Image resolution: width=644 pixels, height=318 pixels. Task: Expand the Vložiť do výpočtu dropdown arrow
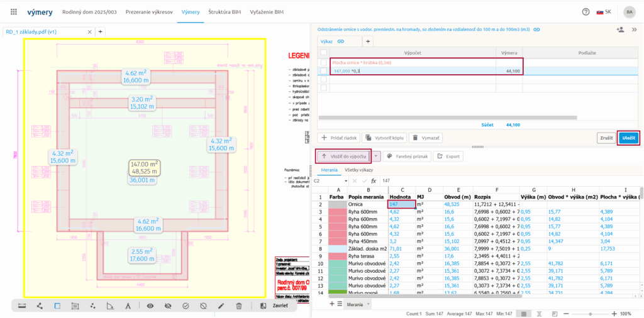[x=376, y=156]
